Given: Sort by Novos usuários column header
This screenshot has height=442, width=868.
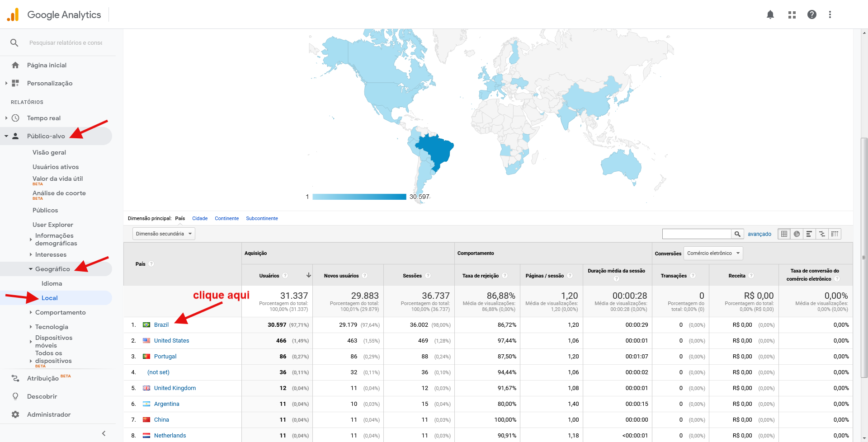Looking at the screenshot, I should [x=341, y=276].
